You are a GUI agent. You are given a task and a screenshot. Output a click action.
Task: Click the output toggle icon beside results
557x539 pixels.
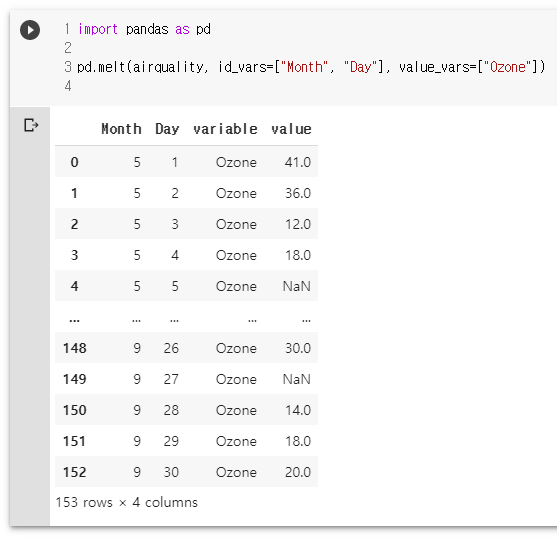(31, 125)
